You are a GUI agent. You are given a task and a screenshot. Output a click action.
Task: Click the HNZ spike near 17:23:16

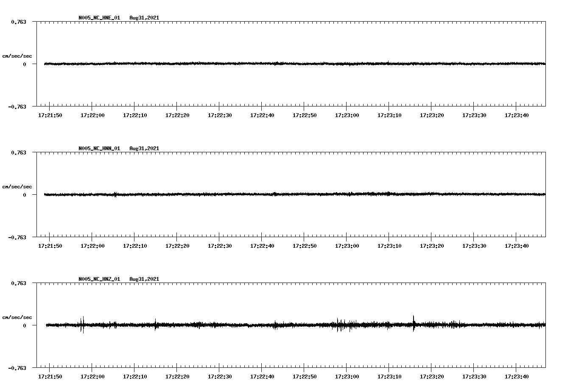414,323
